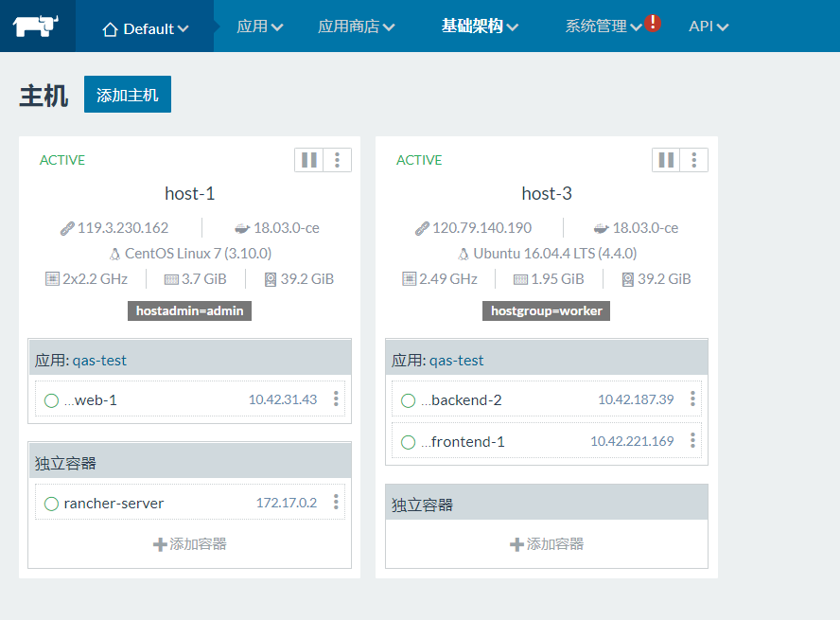Click host-3 IP 120.79.140.190

(482, 228)
